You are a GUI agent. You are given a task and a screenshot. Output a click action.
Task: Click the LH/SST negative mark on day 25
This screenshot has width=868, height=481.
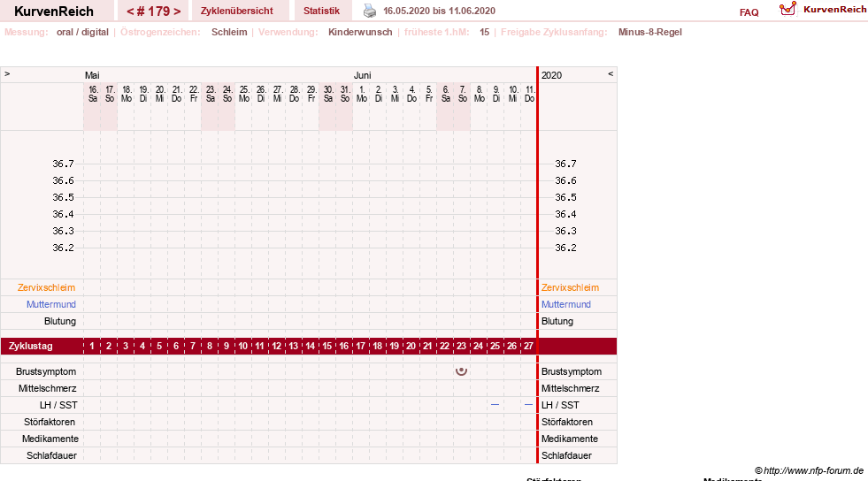click(x=495, y=405)
